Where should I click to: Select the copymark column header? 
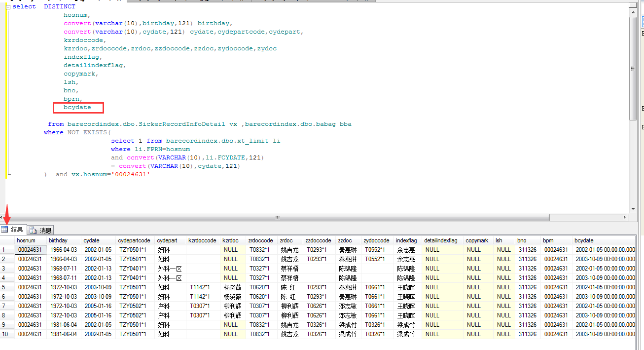[479, 240]
